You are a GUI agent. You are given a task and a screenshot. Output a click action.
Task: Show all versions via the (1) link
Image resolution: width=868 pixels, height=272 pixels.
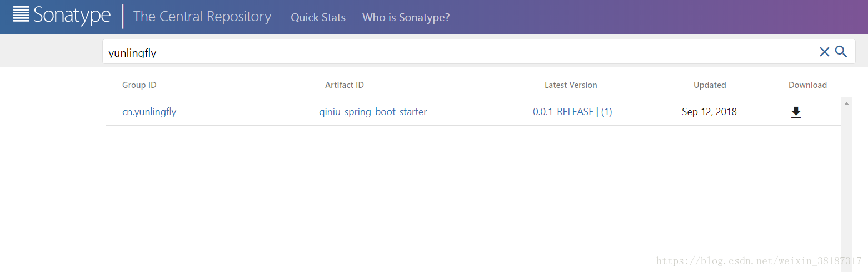607,112
